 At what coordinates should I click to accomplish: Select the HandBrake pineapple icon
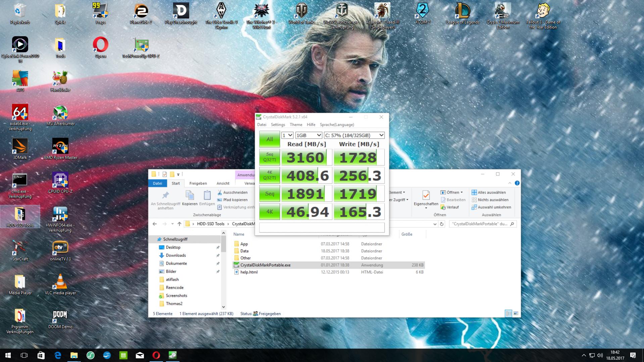click(60, 81)
